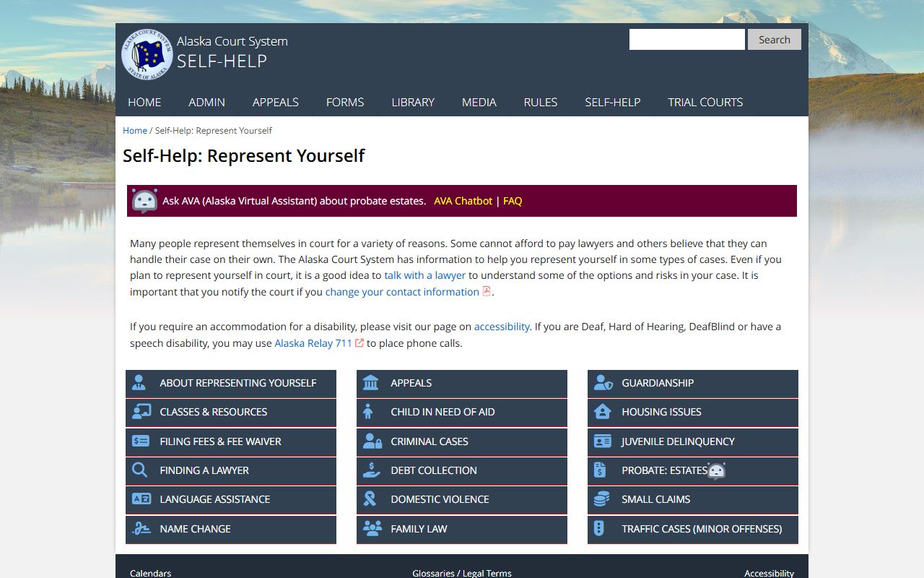Image resolution: width=924 pixels, height=578 pixels.
Task: Click the people group icon beside Family Law
Action: coord(372,528)
